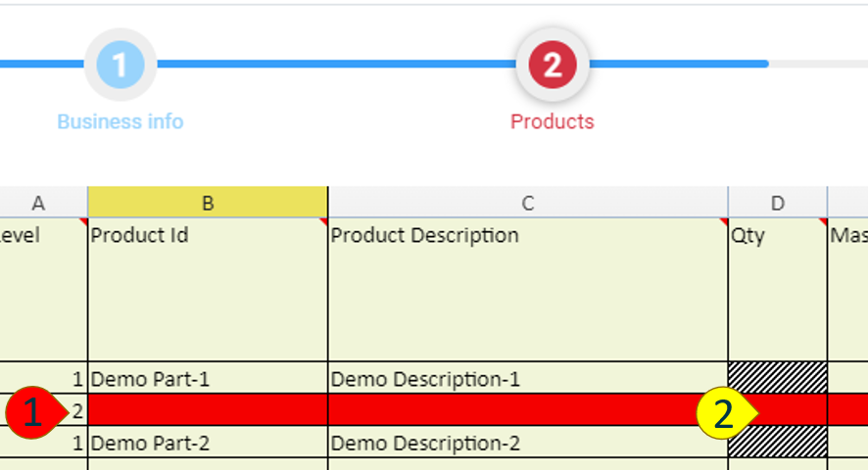
Task: Select column D header
Action: 777,203
